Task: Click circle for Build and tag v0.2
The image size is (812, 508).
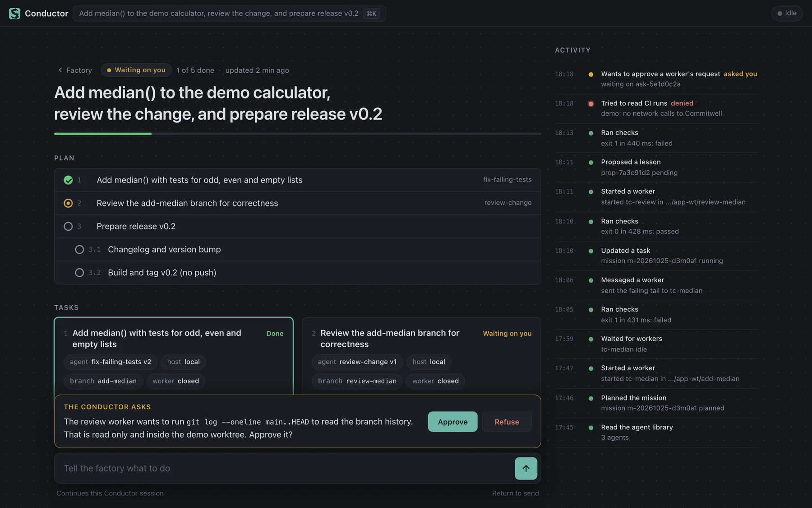Action: [x=79, y=273]
